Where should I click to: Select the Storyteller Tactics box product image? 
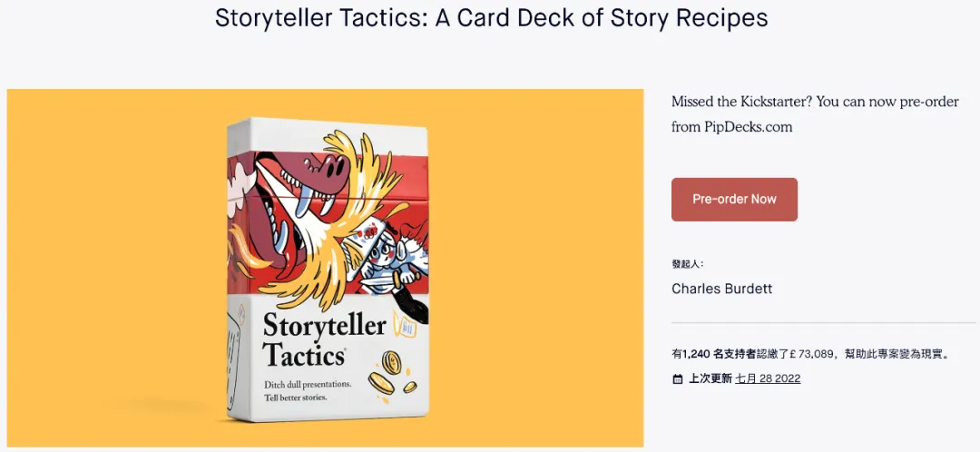coord(328,270)
